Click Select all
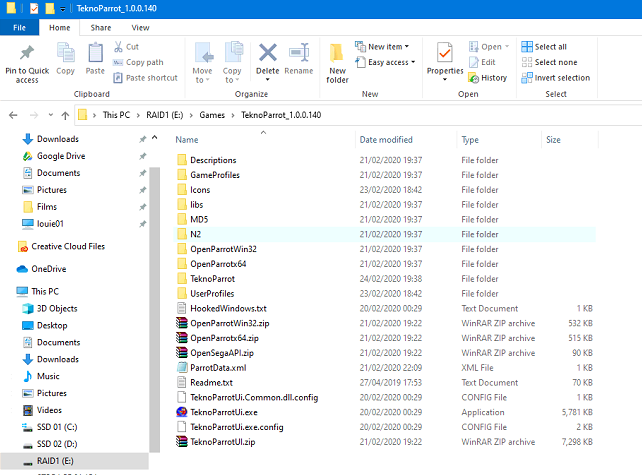 coord(544,47)
